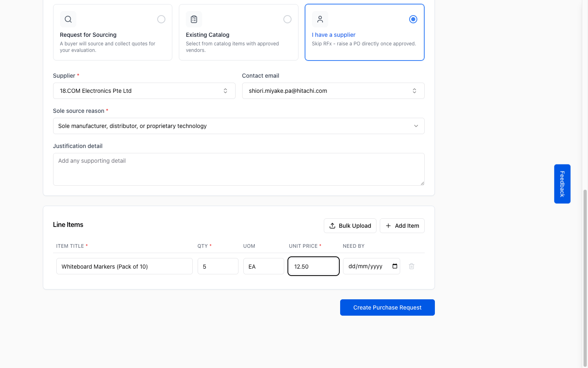Select the Existing Catalog radio button
Viewport: 588px width, 368px height.
click(x=287, y=19)
